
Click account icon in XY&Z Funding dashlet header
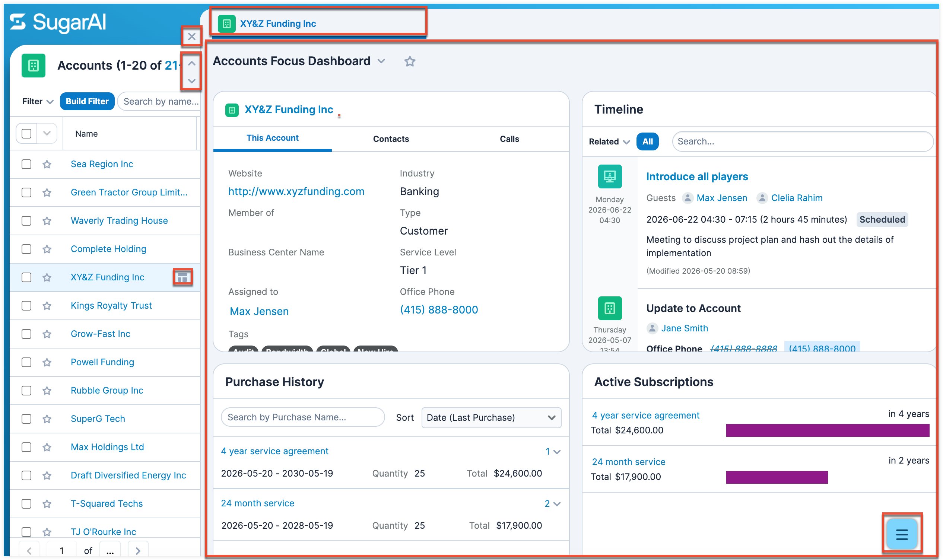[232, 110]
